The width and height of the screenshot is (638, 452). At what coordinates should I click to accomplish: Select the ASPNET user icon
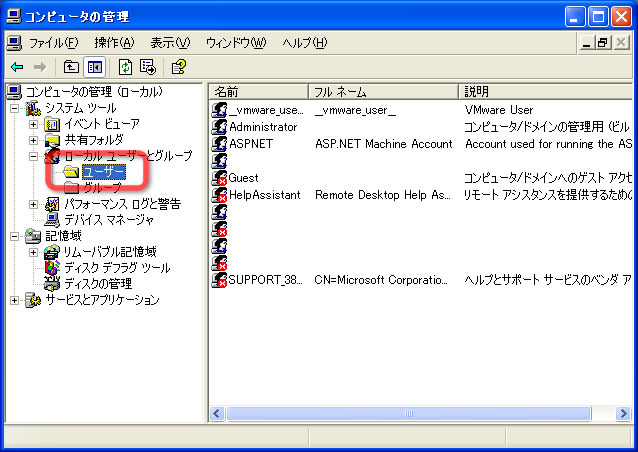[219, 144]
